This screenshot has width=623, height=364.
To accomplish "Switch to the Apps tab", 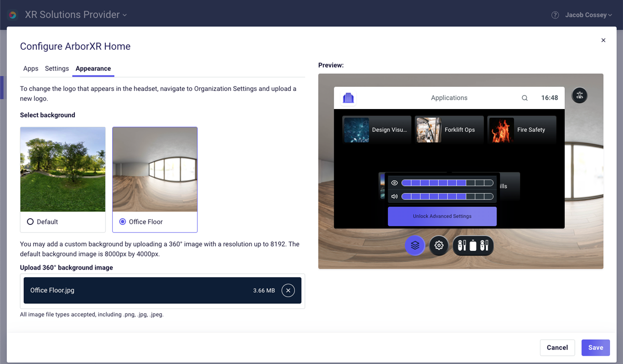I will (x=31, y=69).
